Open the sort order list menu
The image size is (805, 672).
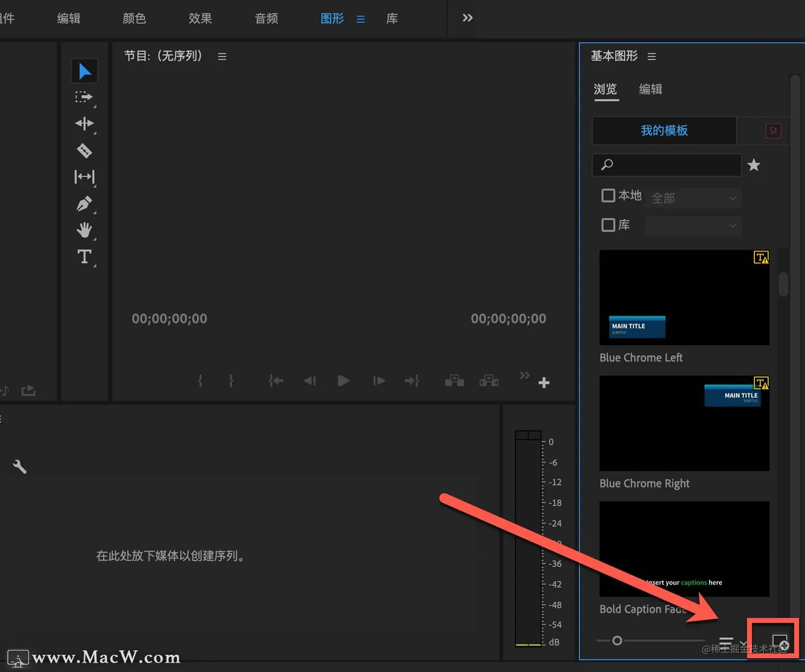[x=733, y=642]
